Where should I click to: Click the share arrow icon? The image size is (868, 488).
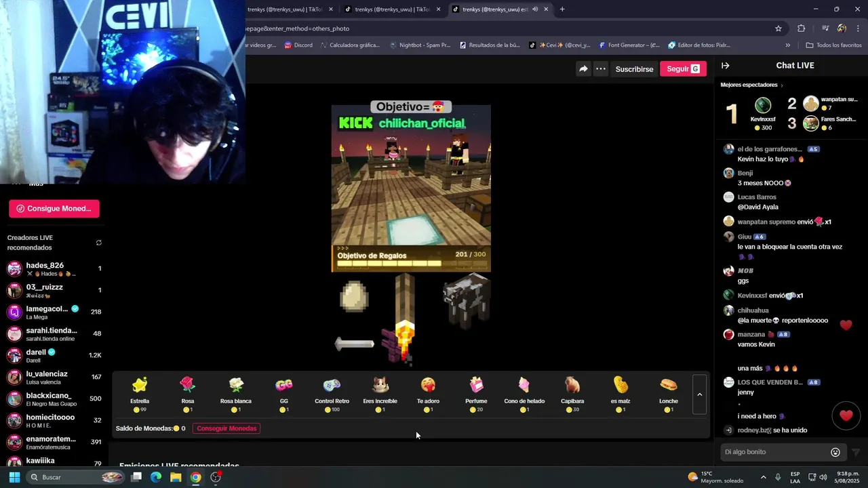click(583, 68)
